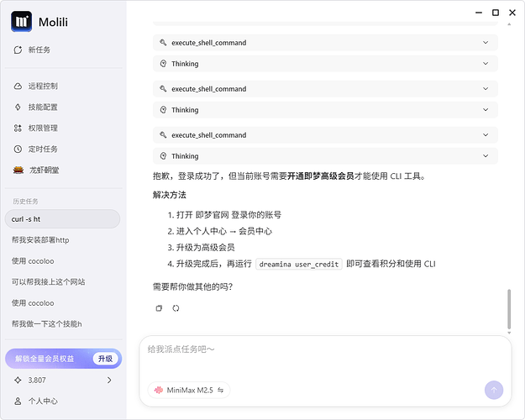Open 技能配置 skill settings
This screenshot has width=525, height=420.
(x=42, y=107)
